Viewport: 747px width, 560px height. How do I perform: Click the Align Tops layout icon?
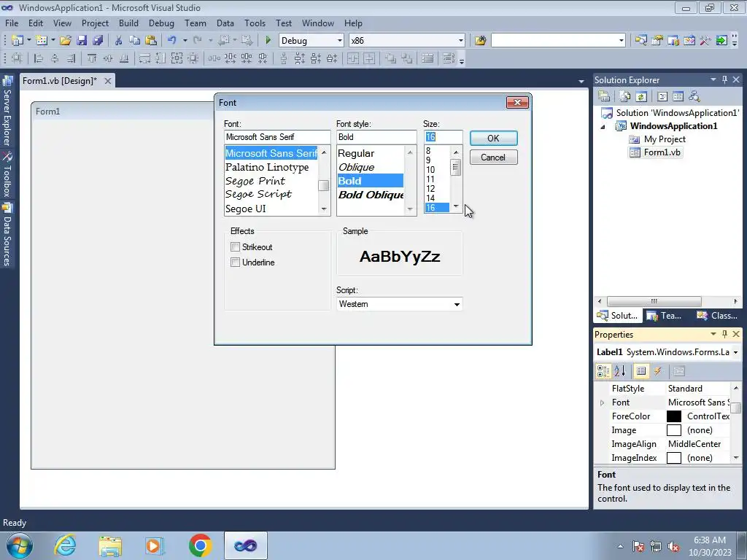pyautogui.click(x=92, y=58)
